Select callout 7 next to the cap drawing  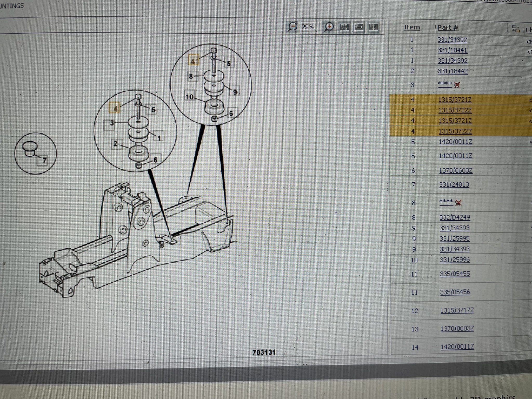44,160
